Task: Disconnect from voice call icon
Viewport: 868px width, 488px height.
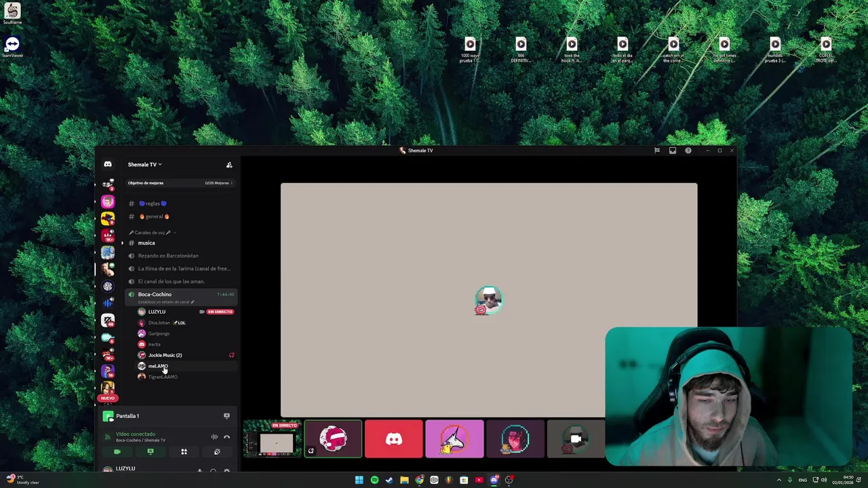Action: (226, 437)
